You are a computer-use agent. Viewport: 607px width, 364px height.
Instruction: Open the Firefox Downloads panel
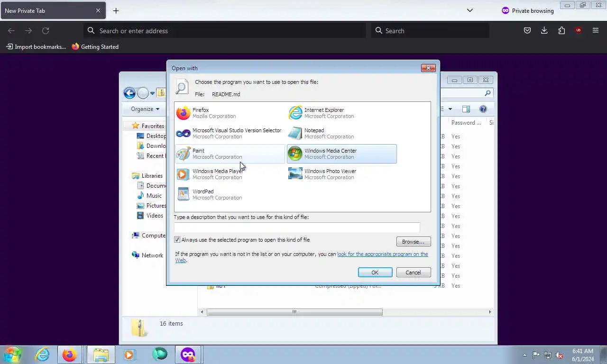coord(544,30)
